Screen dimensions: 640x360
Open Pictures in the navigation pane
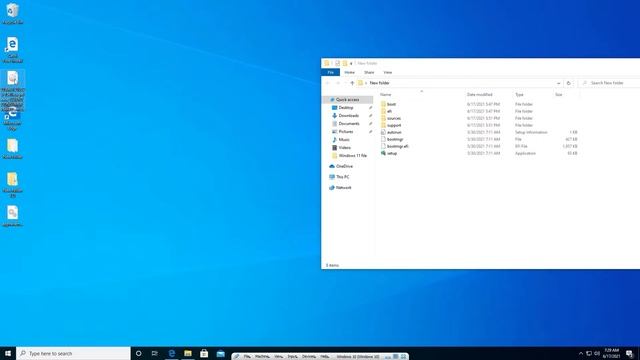tap(346, 131)
